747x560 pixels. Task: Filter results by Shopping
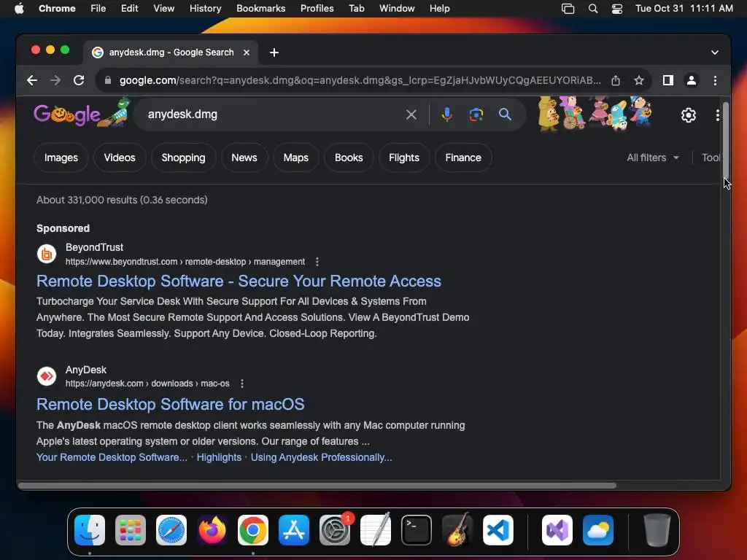pyautogui.click(x=183, y=157)
